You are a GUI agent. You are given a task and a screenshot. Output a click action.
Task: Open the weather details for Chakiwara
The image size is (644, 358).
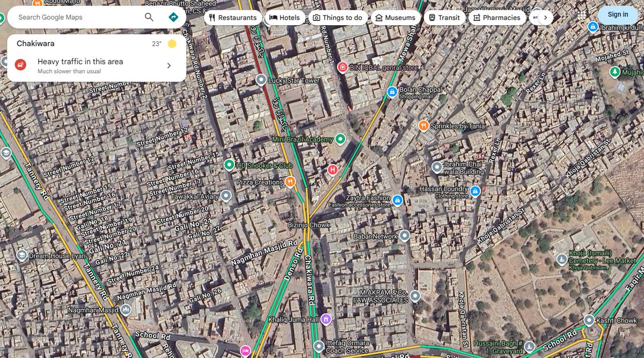tap(171, 43)
